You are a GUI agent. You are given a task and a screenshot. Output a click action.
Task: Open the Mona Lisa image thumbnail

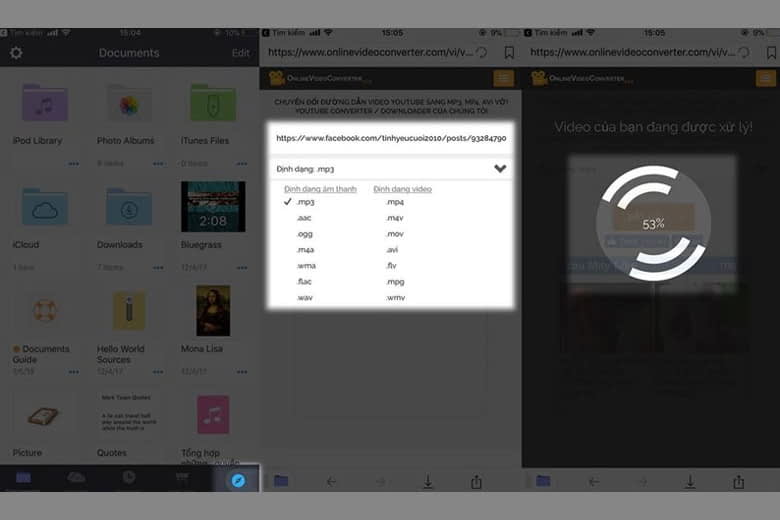click(x=213, y=311)
